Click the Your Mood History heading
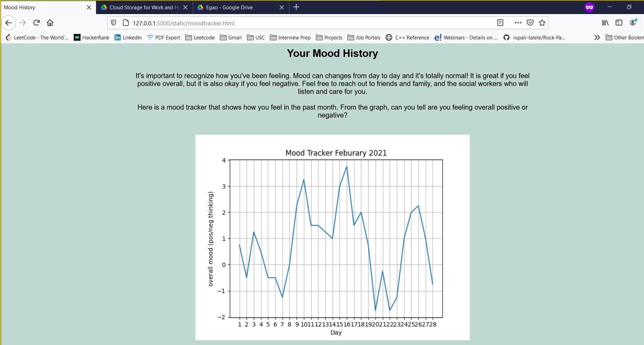644x345 pixels. coord(333,53)
